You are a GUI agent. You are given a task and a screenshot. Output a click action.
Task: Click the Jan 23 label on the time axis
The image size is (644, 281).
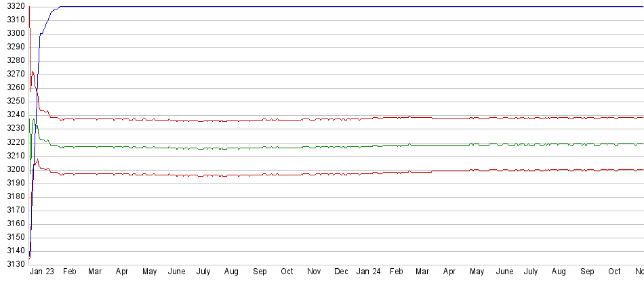(x=42, y=272)
